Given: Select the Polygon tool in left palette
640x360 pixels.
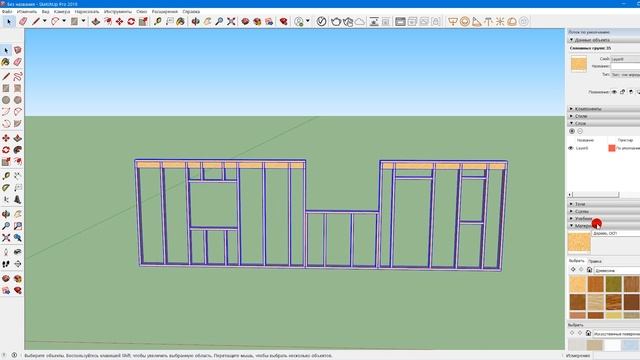Looking at the screenshot, I should 18,100.
